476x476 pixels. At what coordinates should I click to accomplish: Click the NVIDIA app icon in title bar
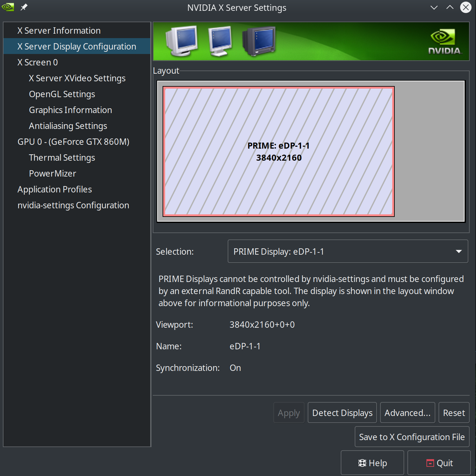tap(8, 7)
